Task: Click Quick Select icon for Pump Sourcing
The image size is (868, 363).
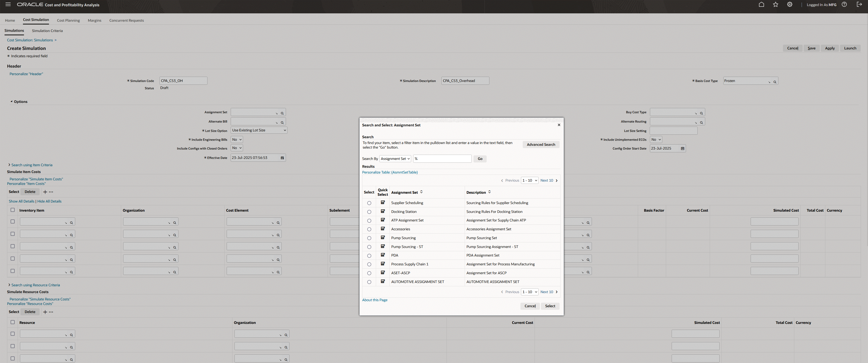Action: (x=383, y=238)
